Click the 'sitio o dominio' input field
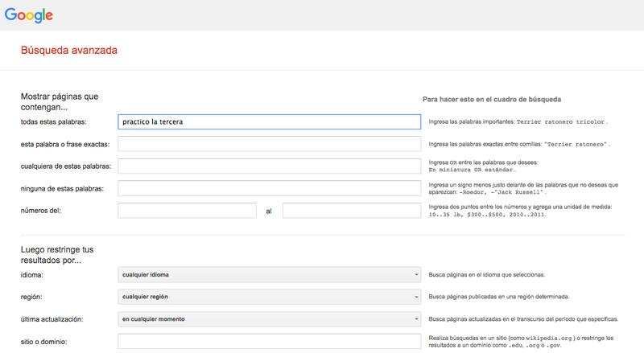644x353 pixels. coord(269,342)
